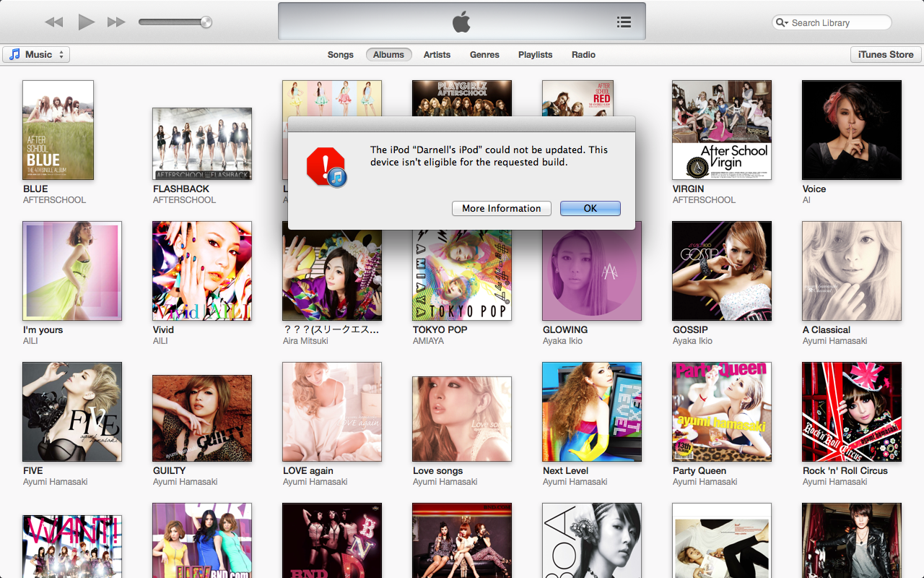Open the Genres tab
The height and width of the screenshot is (578, 924).
pos(484,54)
